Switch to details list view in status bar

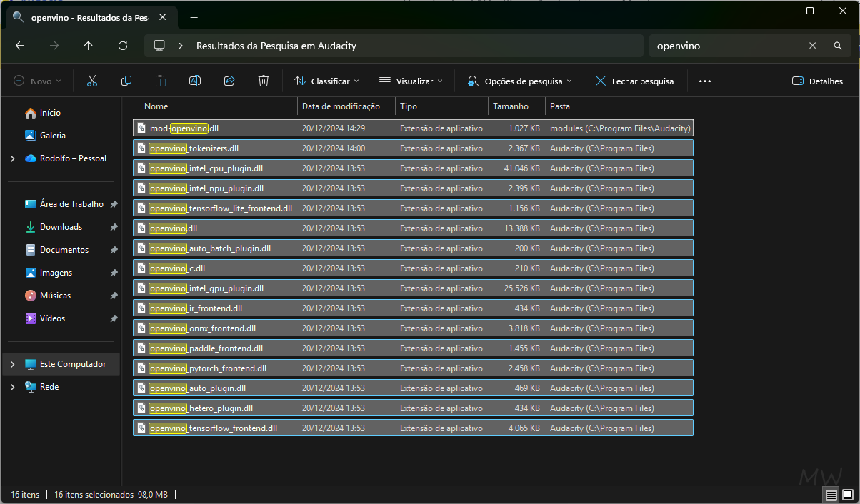pyautogui.click(x=831, y=495)
